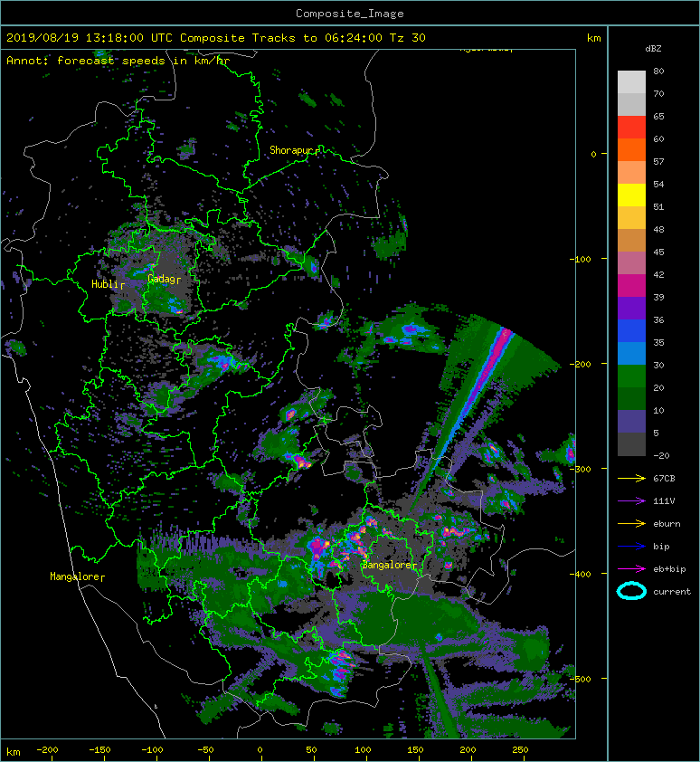Screen dimensions: 700x762
Task: Click the -500 y-axis tick label
Action: (581, 679)
